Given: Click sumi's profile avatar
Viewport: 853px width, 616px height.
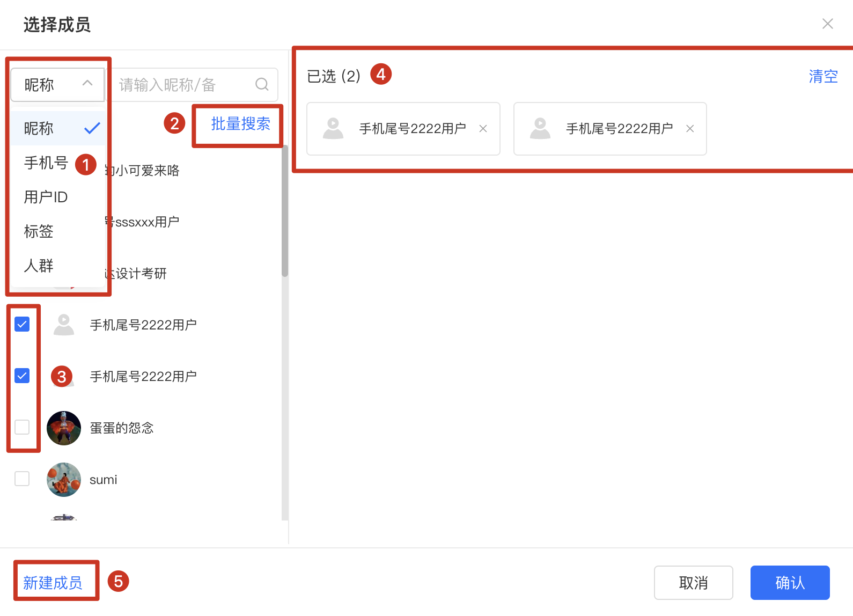Looking at the screenshot, I should pos(64,480).
